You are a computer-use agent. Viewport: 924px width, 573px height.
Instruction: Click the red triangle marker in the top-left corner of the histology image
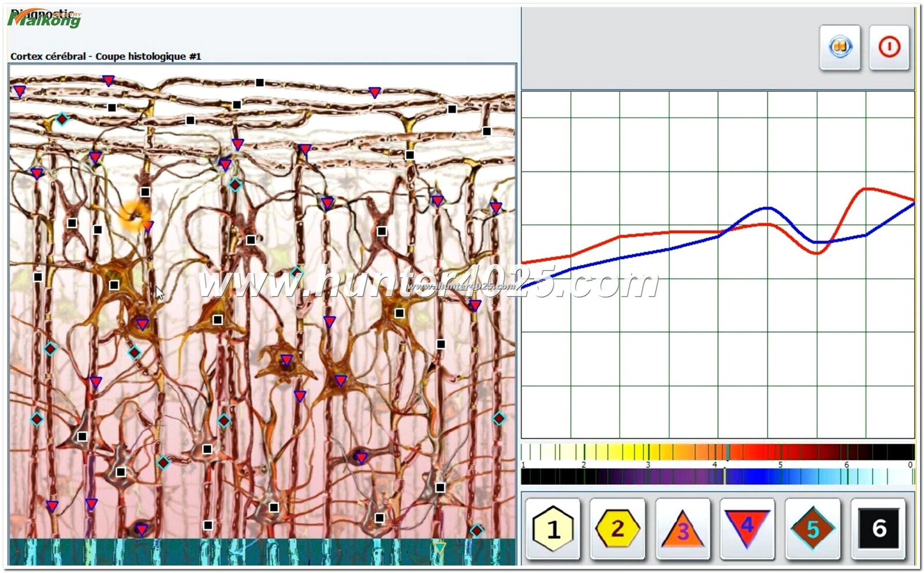(x=20, y=91)
